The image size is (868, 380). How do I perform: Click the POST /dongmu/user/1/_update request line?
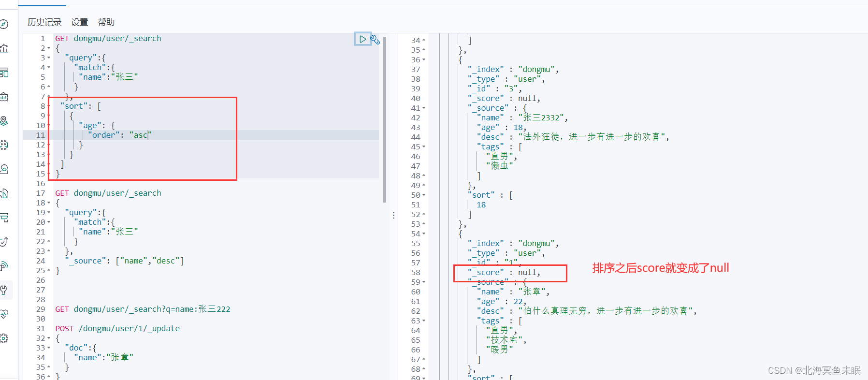(117, 329)
